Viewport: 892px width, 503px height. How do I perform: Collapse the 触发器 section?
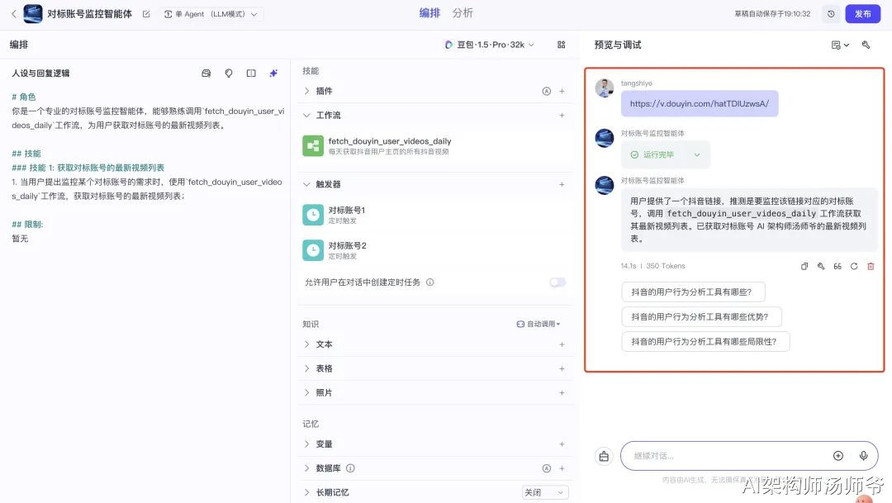[307, 184]
